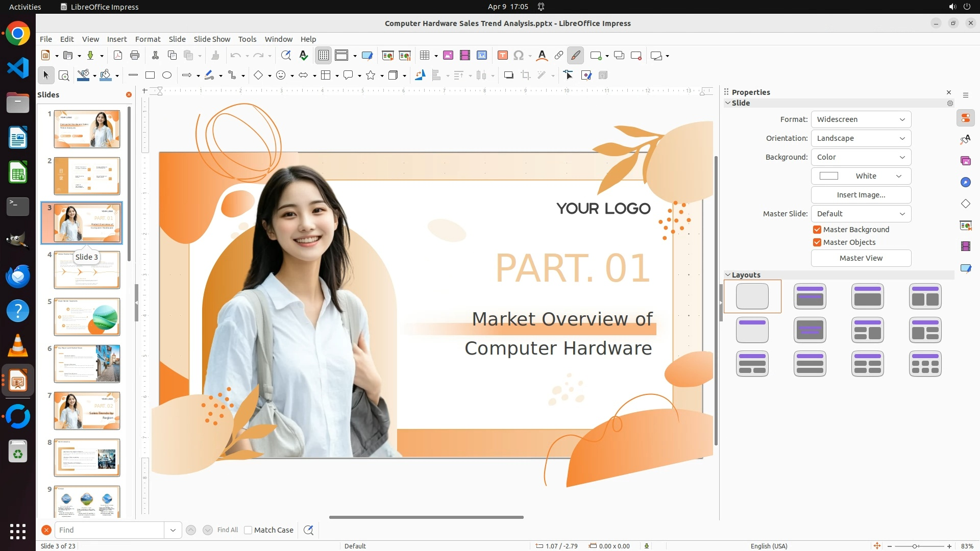Viewport: 980px width, 551px height.
Task: Select the Ellipse shape tool
Action: (x=167, y=76)
